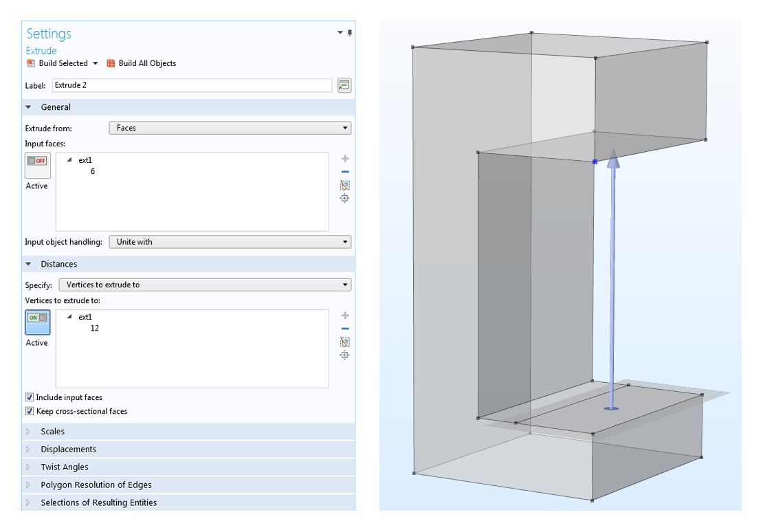The image size is (763, 532).
Task: Expand the Twist Angles section
Action: pos(64,467)
